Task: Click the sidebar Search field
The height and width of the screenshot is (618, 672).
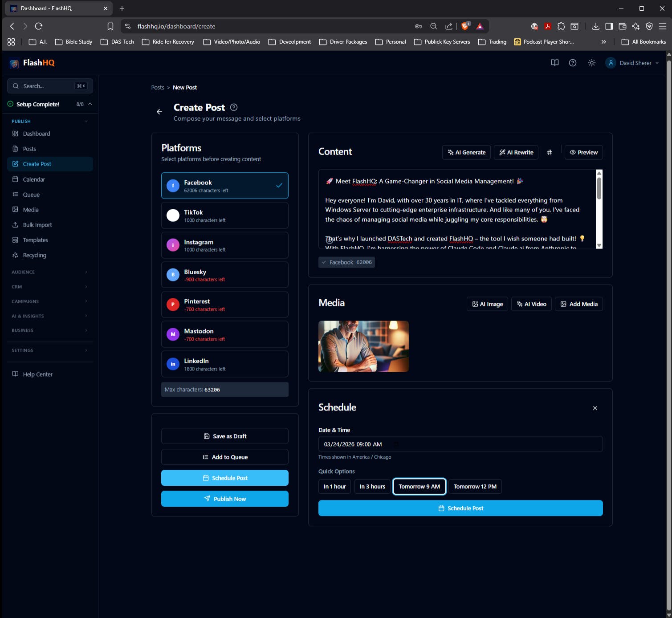Action: (x=50, y=86)
